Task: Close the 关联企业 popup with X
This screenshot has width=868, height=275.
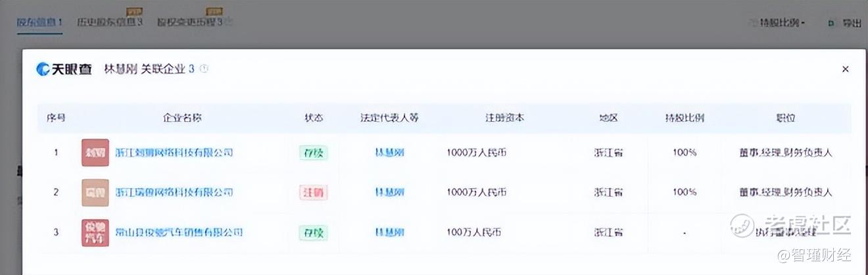Action: 845,69
